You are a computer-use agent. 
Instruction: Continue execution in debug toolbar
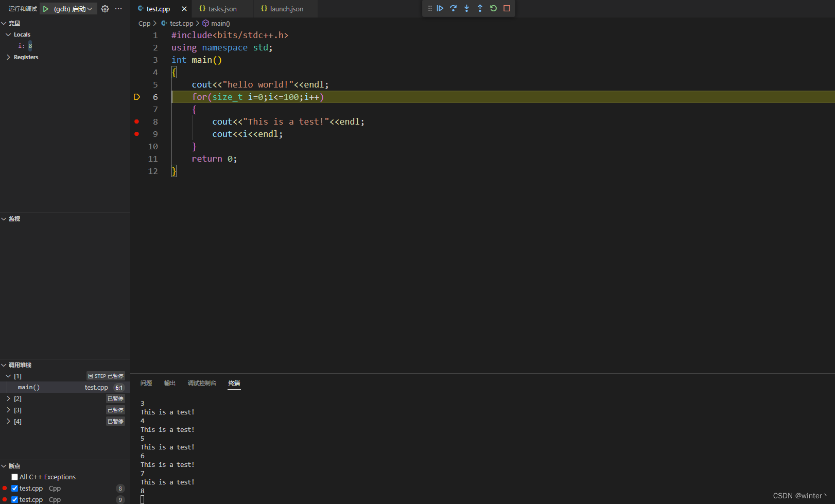point(440,8)
